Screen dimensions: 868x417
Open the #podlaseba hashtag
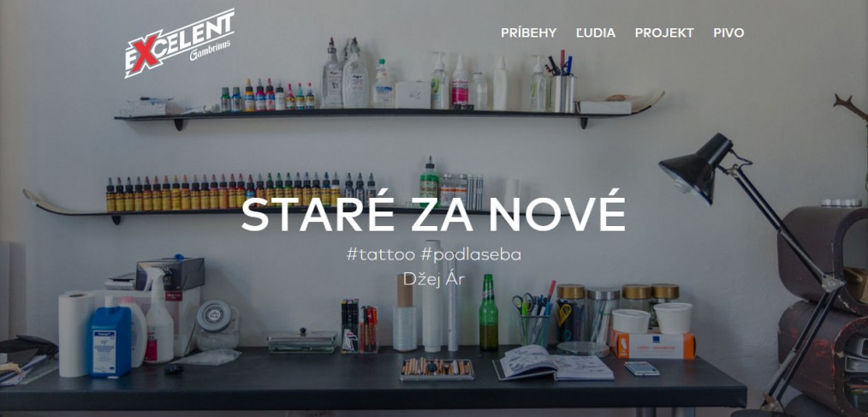(471, 254)
